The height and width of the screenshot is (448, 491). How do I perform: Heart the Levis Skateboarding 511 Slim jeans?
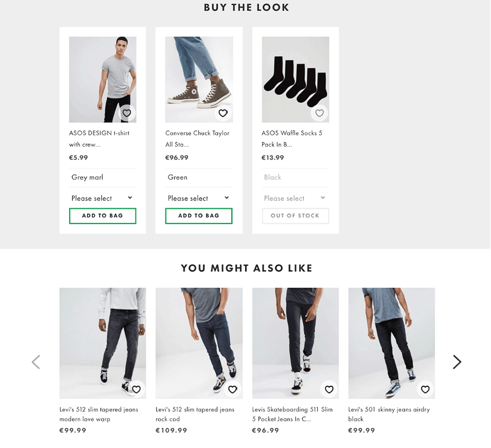pyautogui.click(x=329, y=390)
